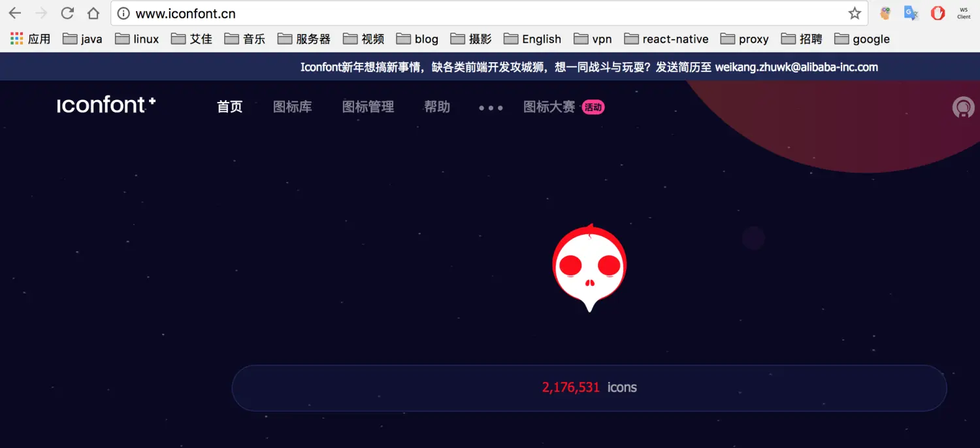The width and height of the screenshot is (980, 448).
Task: Open the browser home page icon
Action: 93,13
